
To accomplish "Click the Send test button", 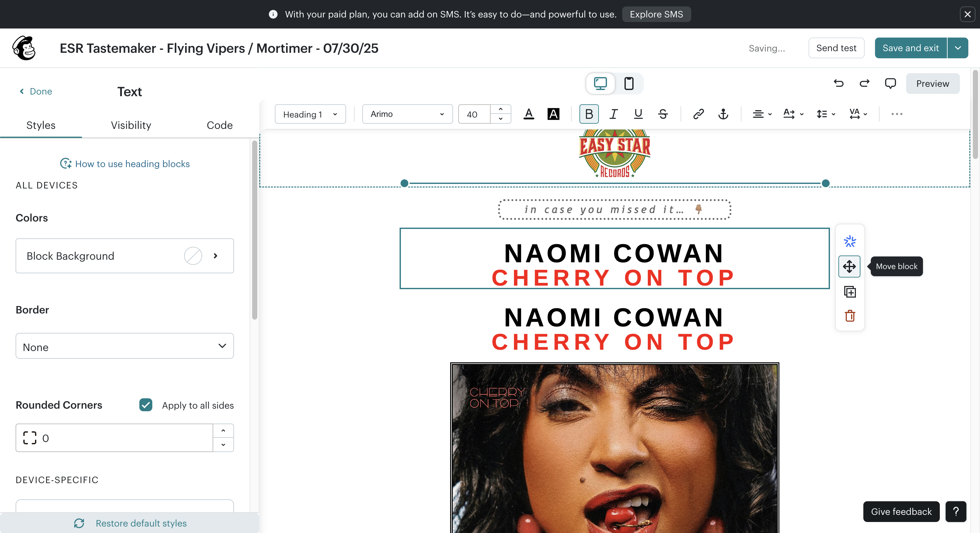I will pyautogui.click(x=836, y=48).
